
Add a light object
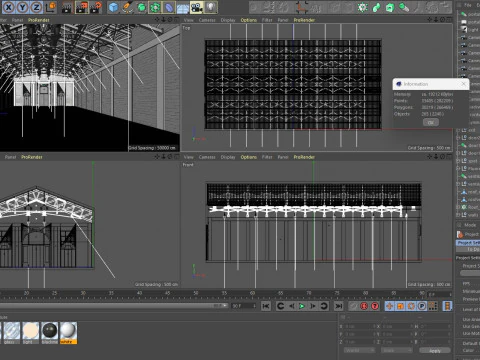pyautogui.click(x=211, y=7)
